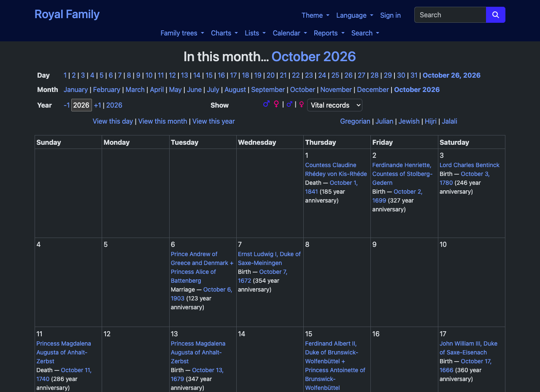Click Sign in link
Screen dimensions: 540x392
pyautogui.click(x=391, y=15)
